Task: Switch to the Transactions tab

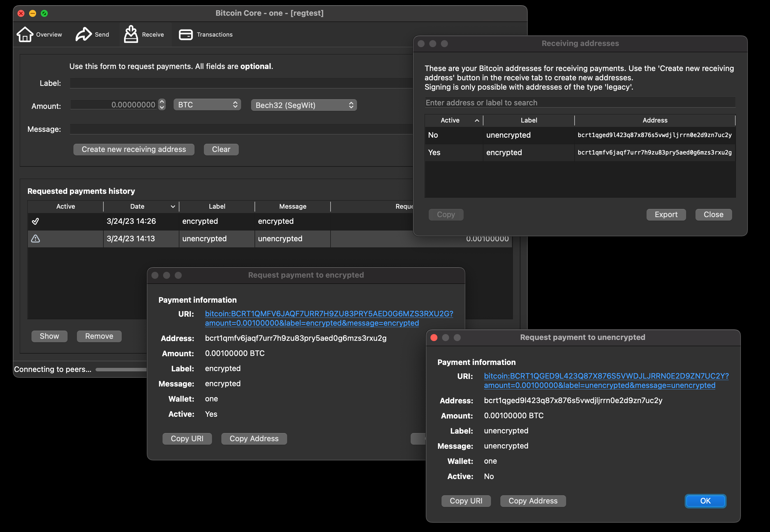Action: (x=214, y=34)
